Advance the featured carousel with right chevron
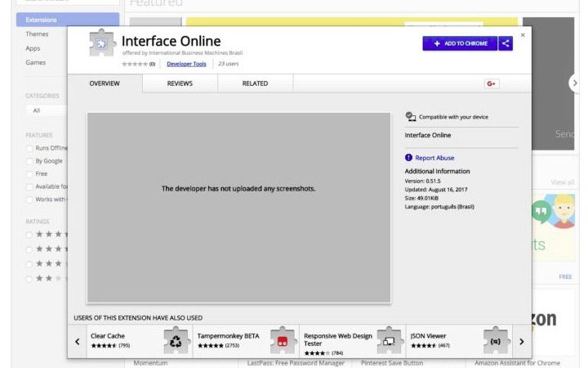The width and height of the screenshot is (588, 368). [575, 83]
